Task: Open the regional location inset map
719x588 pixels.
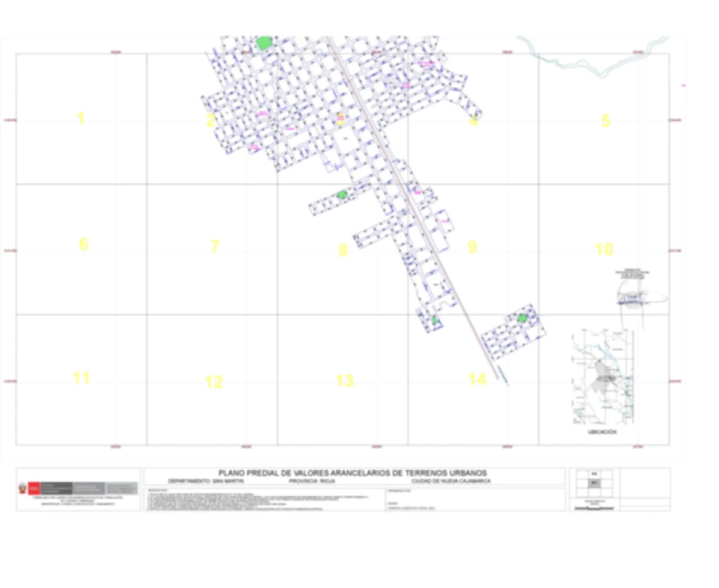Action: tap(603, 377)
